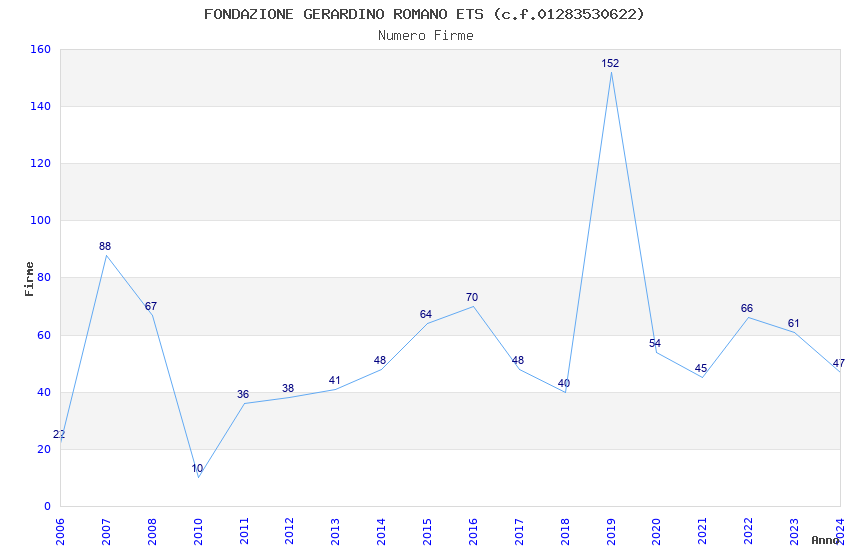Select the y-axis value 120
This screenshot has height=550, width=850.
pos(40,163)
